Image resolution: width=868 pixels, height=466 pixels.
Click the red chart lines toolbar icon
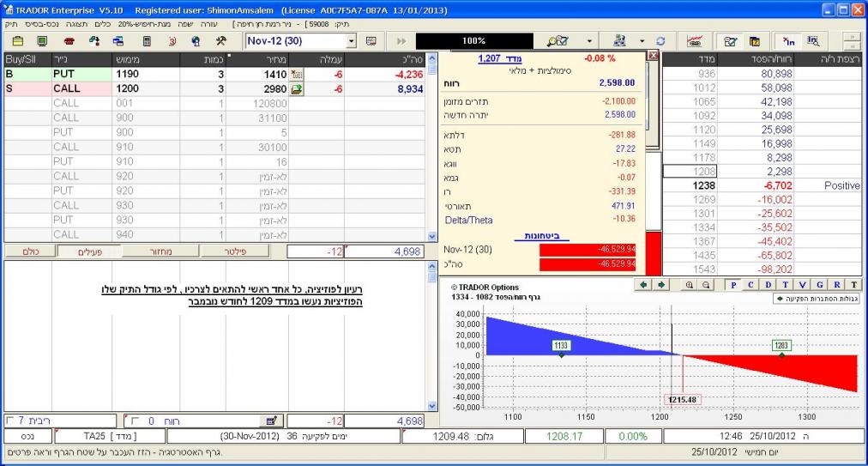pos(695,41)
